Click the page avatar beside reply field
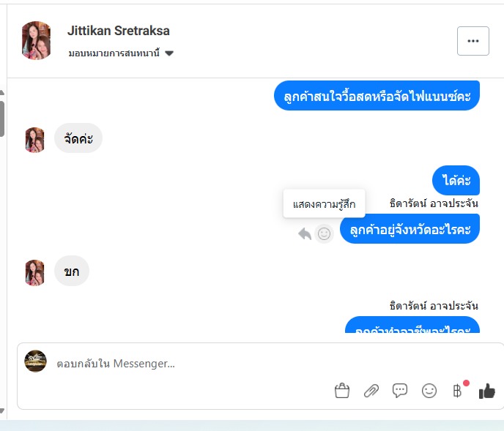 click(x=35, y=361)
